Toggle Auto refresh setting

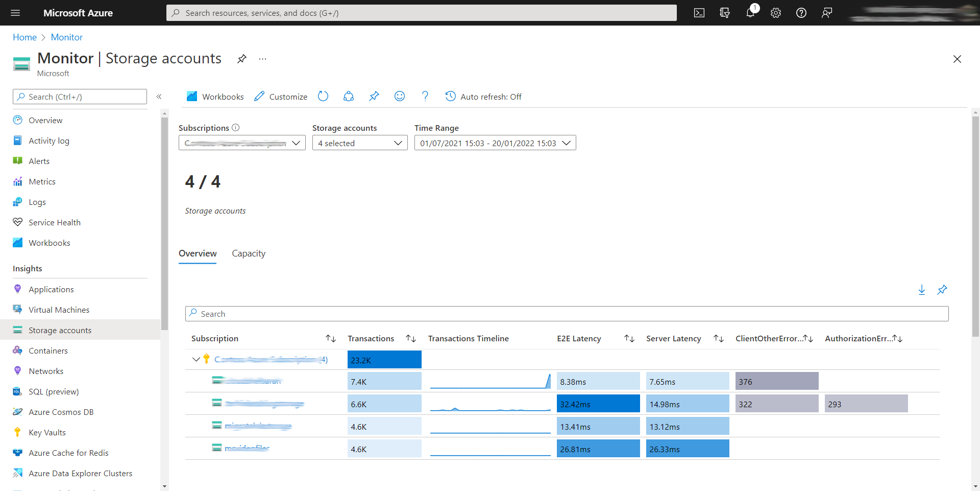point(483,96)
